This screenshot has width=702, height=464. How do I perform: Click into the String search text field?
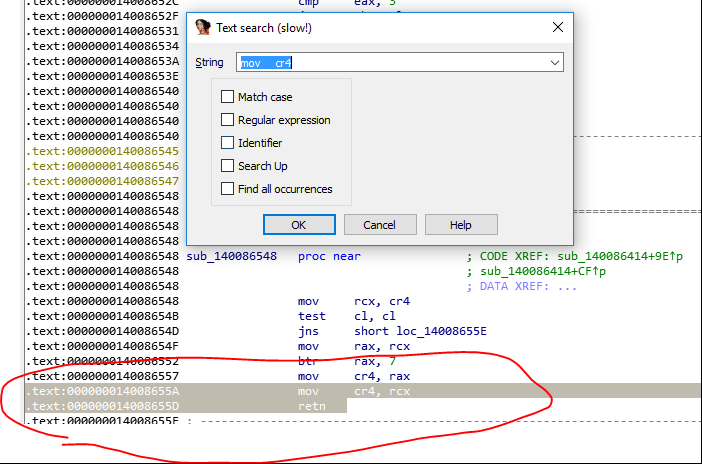click(x=390, y=63)
